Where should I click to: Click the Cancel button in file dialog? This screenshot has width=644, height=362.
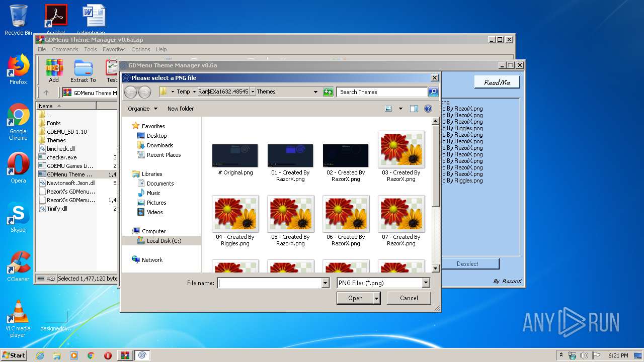(409, 298)
